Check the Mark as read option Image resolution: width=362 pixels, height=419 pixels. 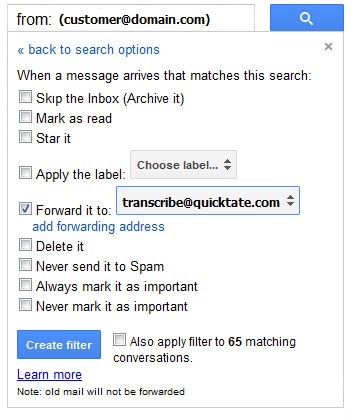click(25, 117)
